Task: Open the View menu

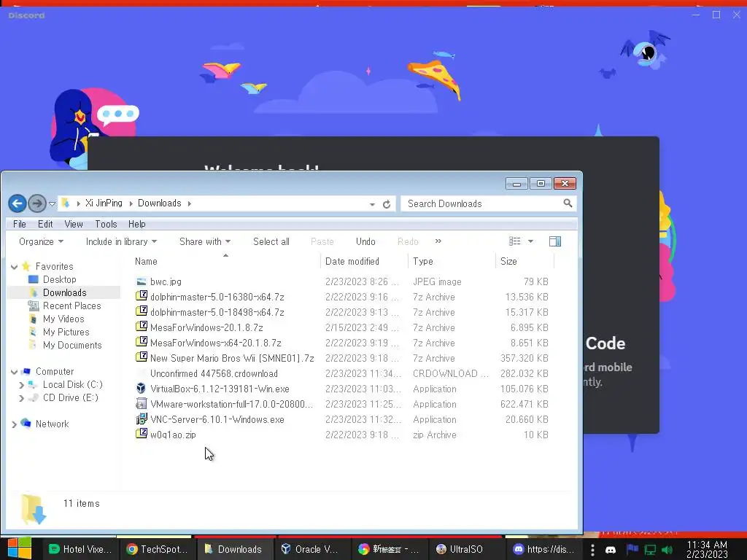Action: (74, 224)
